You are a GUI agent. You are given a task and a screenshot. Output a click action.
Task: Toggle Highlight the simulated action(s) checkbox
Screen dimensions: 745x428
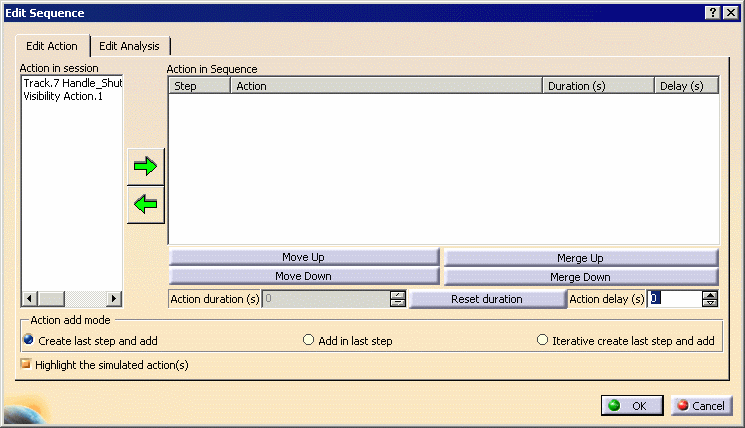click(x=26, y=364)
